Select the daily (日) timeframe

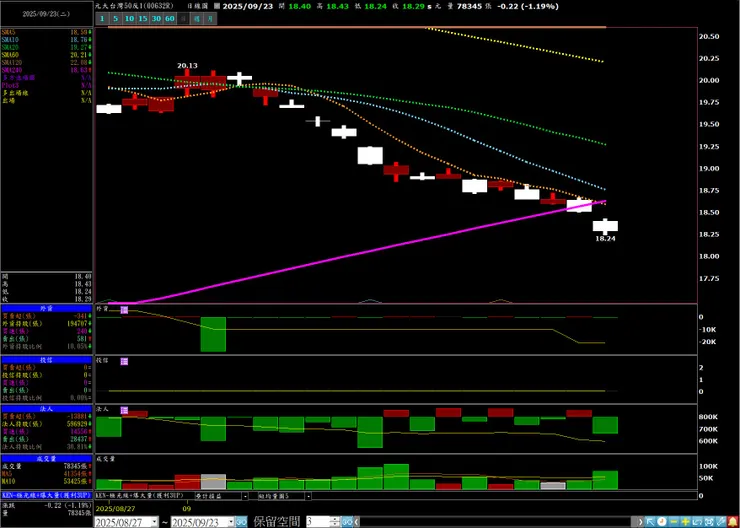point(184,19)
